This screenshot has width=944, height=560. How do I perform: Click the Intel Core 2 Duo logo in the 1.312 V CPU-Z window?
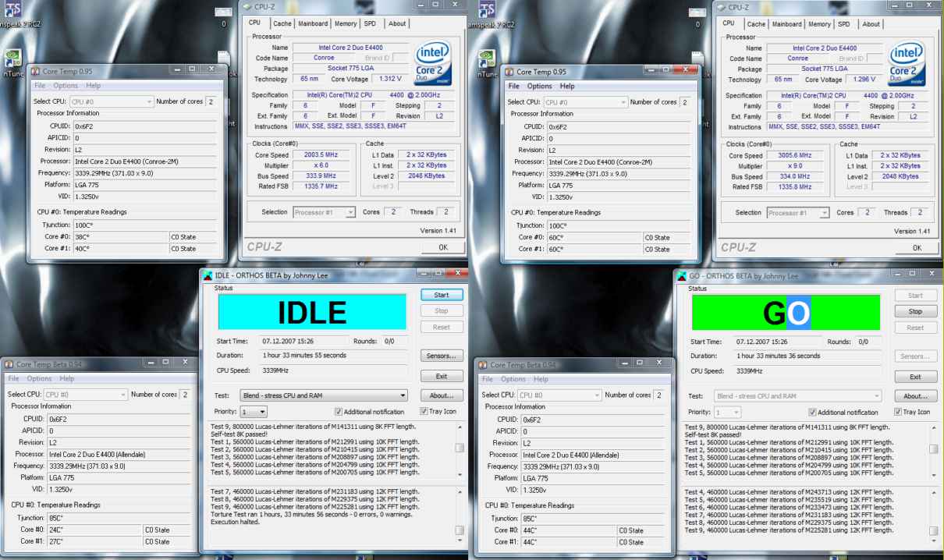point(432,63)
